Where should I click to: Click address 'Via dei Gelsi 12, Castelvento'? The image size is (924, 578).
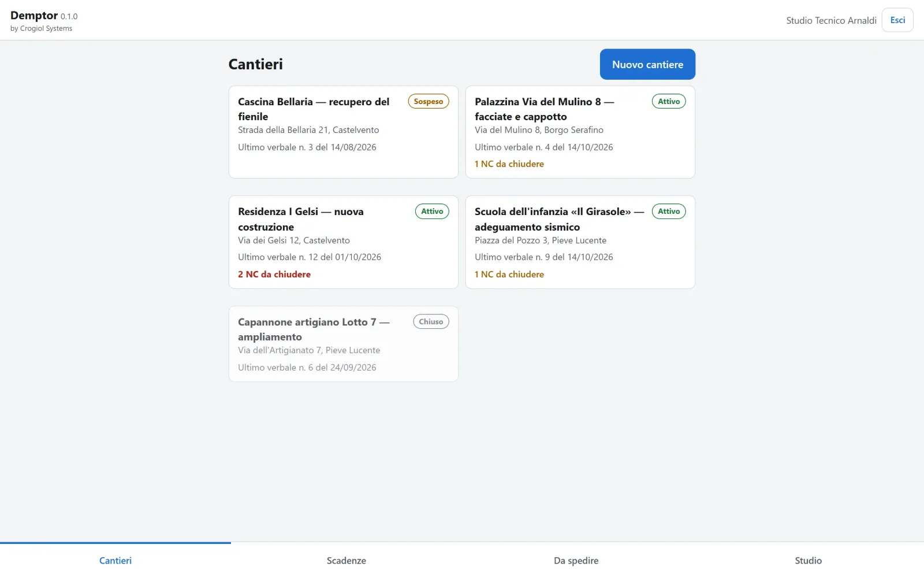[x=294, y=240]
